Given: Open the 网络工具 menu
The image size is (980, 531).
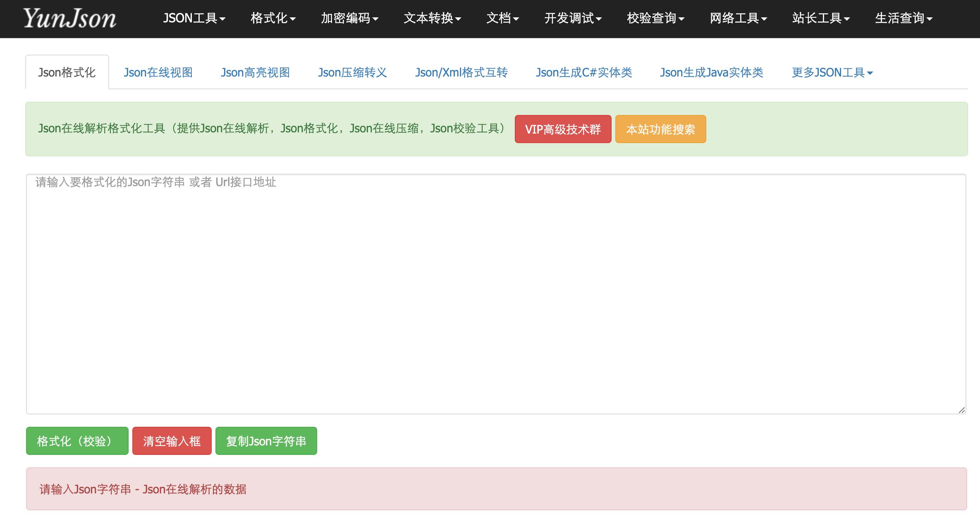Looking at the screenshot, I should click(738, 18).
